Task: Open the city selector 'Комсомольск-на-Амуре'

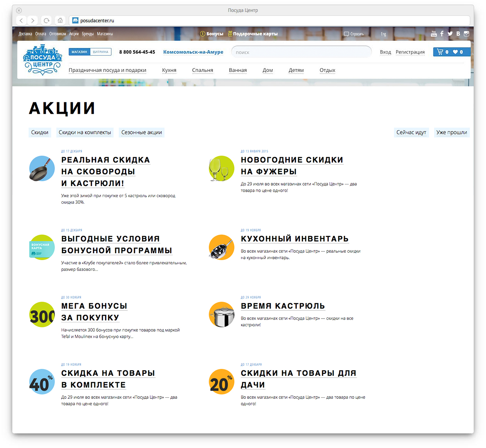Action: (x=193, y=52)
